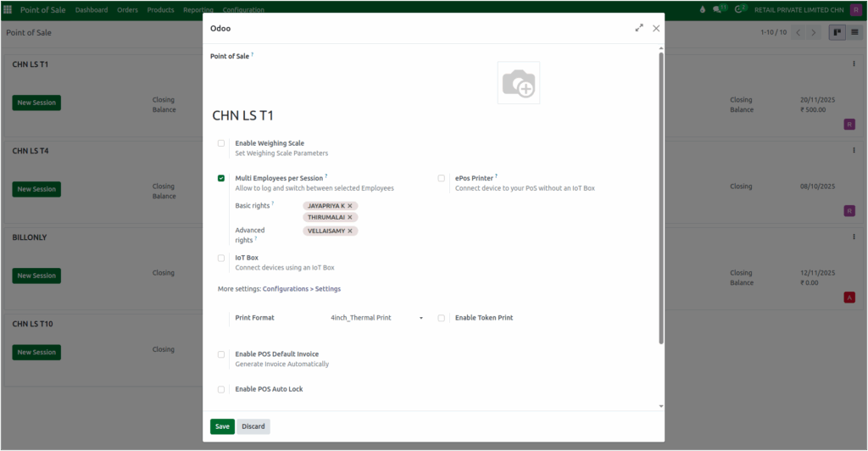Click dialog vertical scrollbar

point(660,198)
